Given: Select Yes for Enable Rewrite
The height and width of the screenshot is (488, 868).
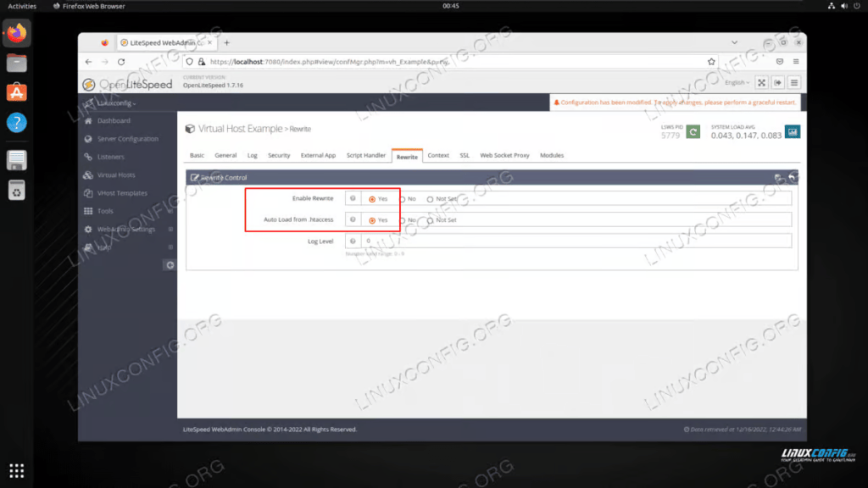Looking at the screenshot, I should 372,199.
